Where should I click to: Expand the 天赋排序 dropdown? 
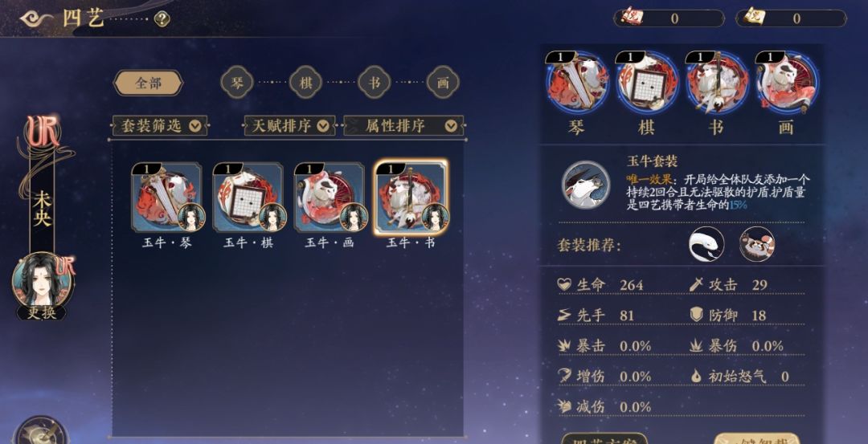(289, 126)
